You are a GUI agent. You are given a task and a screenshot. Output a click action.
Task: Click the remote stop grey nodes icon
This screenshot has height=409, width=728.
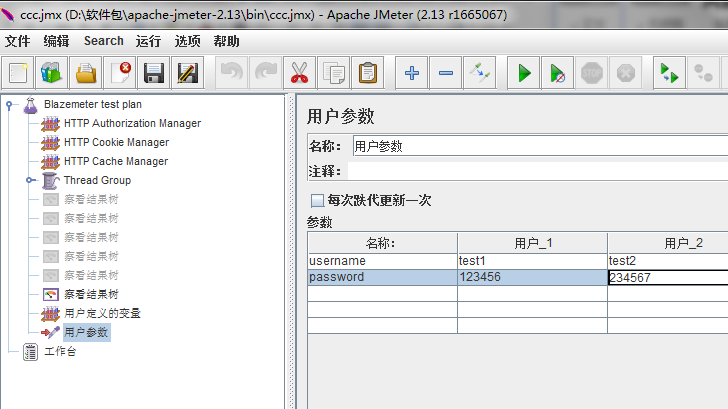703,73
